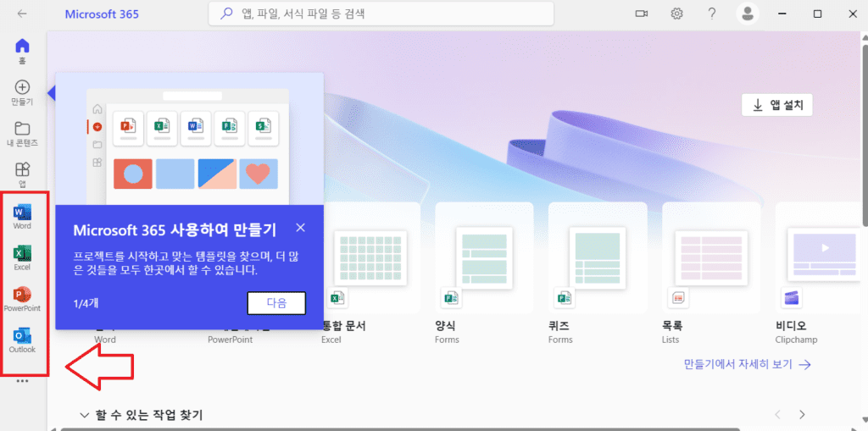Click the horizontal scrollbar at bottom
This screenshot has width=868, height=431.
click(x=398, y=428)
